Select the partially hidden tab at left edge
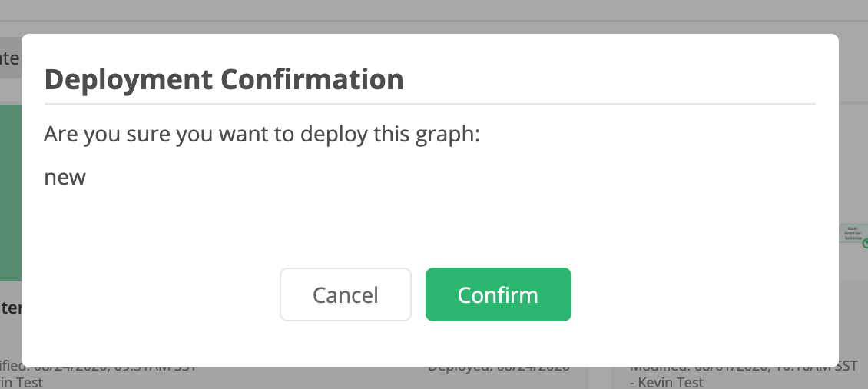The height and width of the screenshot is (389, 868). click(9, 58)
